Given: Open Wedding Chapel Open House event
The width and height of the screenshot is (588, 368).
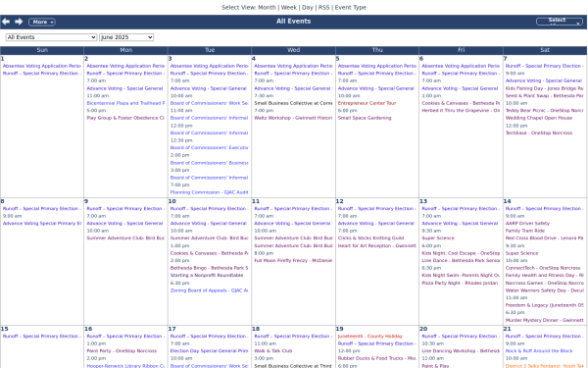Looking at the screenshot, I should (538, 118).
